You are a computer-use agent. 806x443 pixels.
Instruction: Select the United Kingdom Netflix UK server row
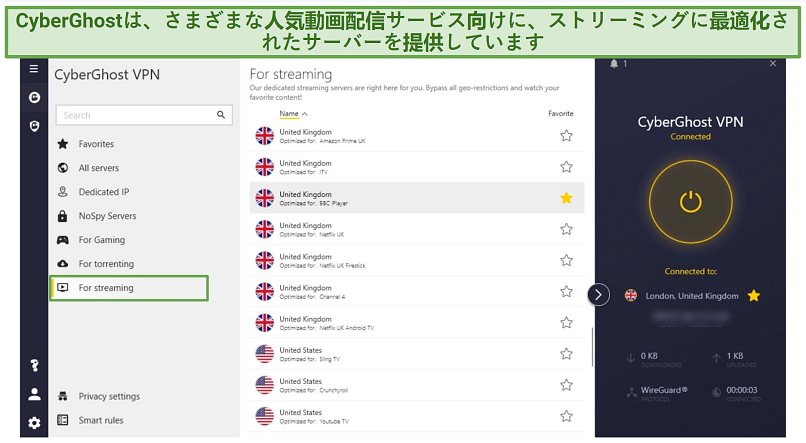pos(417,229)
